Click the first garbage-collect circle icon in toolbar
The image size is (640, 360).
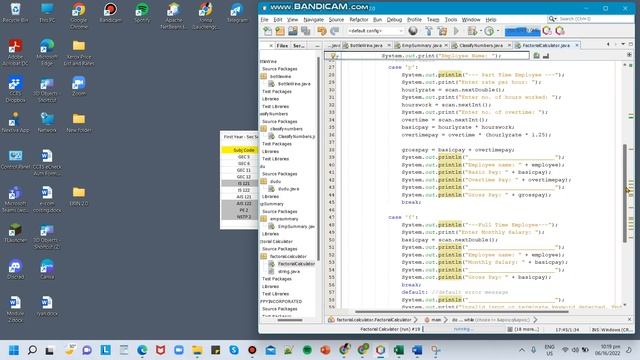point(547,31)
